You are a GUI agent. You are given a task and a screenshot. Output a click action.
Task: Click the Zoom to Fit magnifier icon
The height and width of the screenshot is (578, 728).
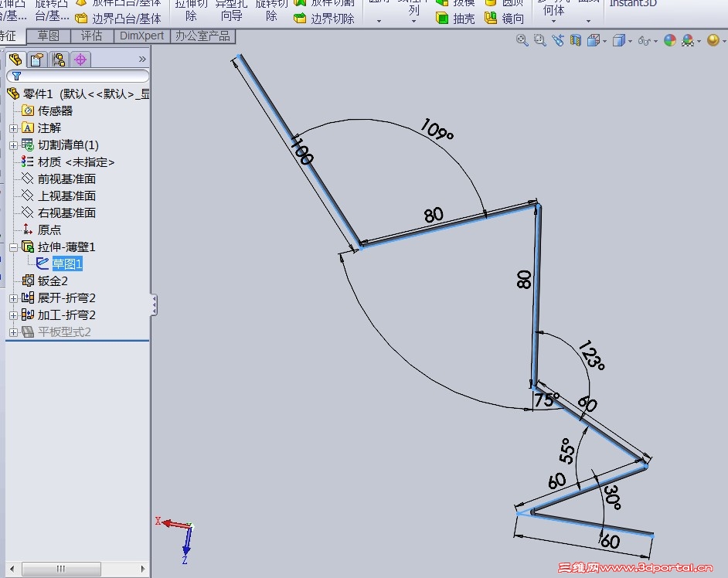click(x=522, y=40)
